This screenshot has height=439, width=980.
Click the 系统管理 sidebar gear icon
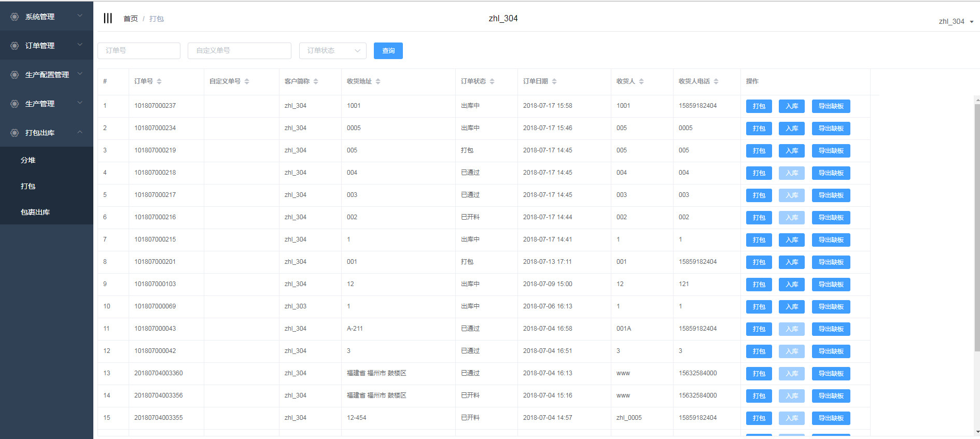click(15, 17)
